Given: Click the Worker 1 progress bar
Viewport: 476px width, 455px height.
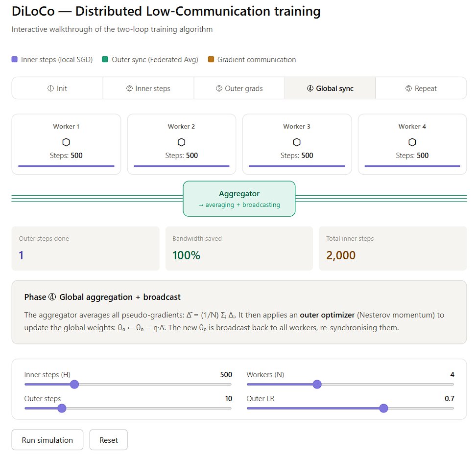Looking at the screenshot, I should click(66, 166).
